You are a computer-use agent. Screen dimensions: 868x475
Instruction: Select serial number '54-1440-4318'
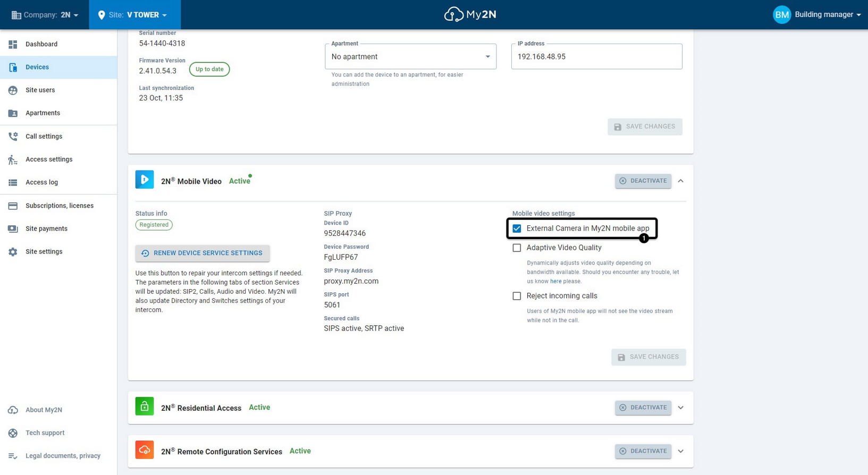[162, 44]
